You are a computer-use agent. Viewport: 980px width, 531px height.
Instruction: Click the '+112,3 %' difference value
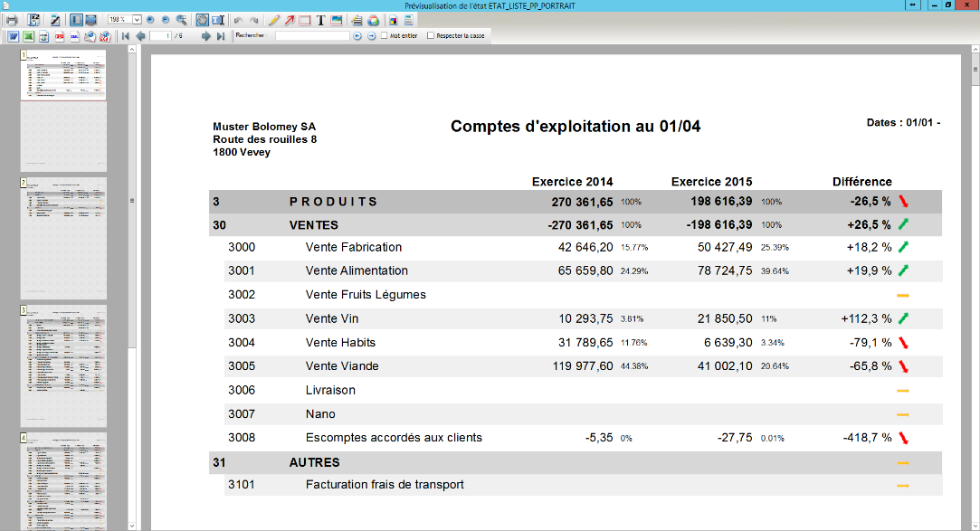point(867,318)
